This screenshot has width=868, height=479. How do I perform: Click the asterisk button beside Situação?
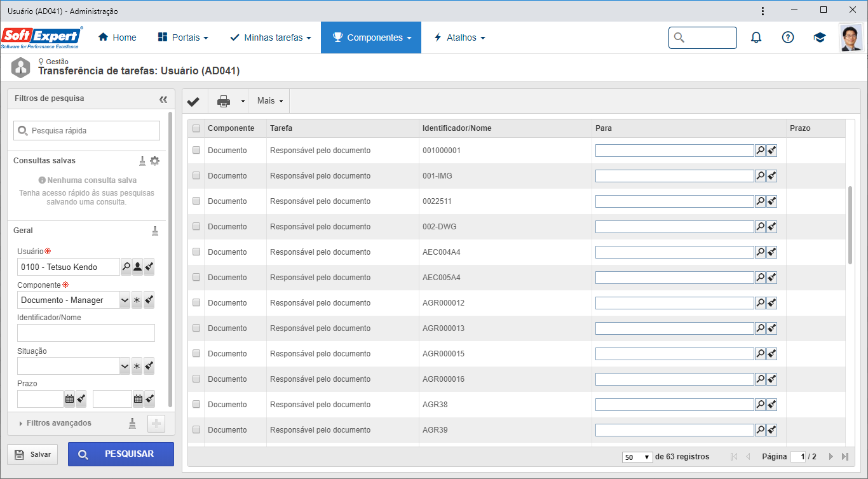coord(137,366)
